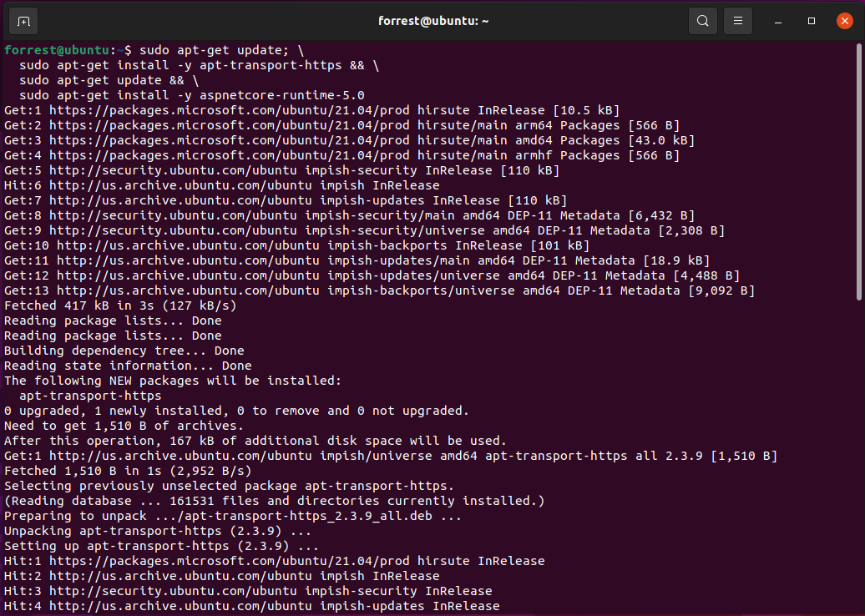Click 'After this operation, 167 kB' line

click(255, 441)
